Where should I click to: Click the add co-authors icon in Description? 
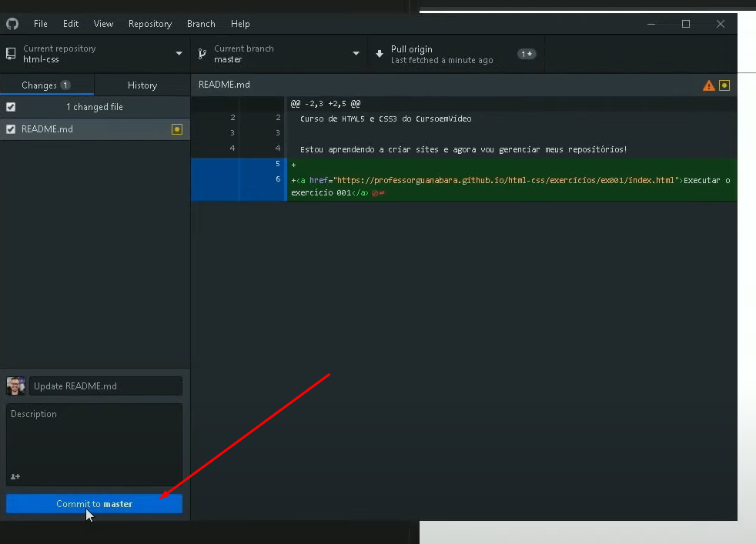click(x=15, y=476)
